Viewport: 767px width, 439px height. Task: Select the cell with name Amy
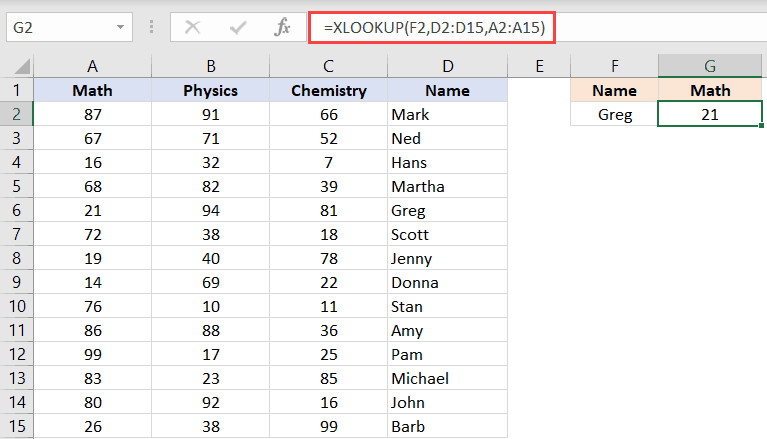[x=448, y=330]
